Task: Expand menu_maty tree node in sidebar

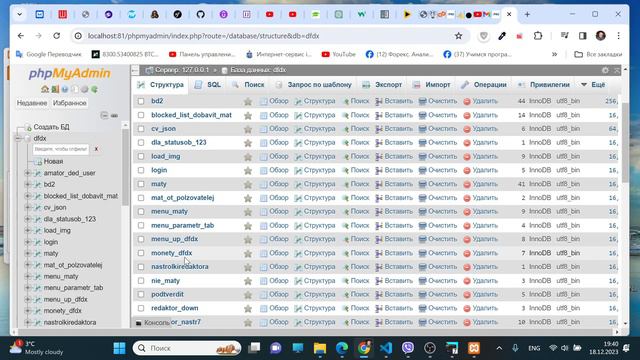Action: click(28, 276)
